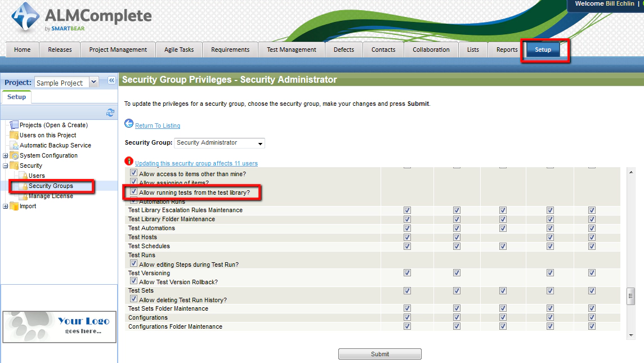Click the Manage License icon
644x363 pixels.
(24, 196)
